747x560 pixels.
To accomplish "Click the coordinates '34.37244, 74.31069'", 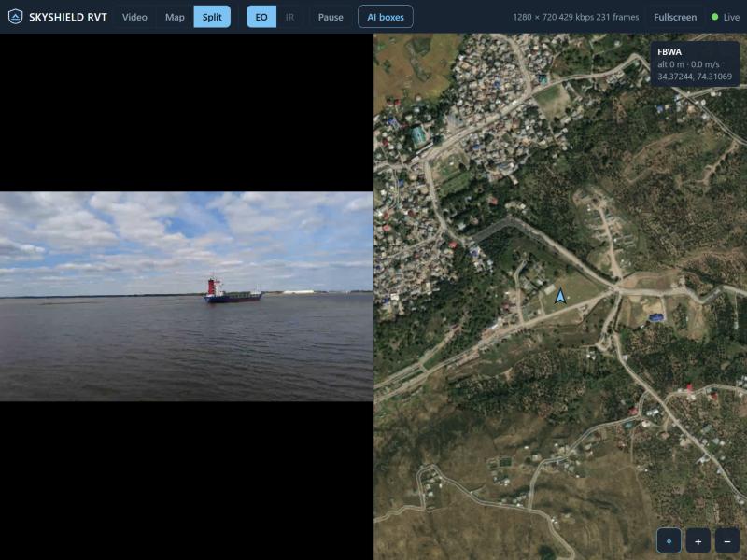I will pyautogui.click(x=695, y=77).
